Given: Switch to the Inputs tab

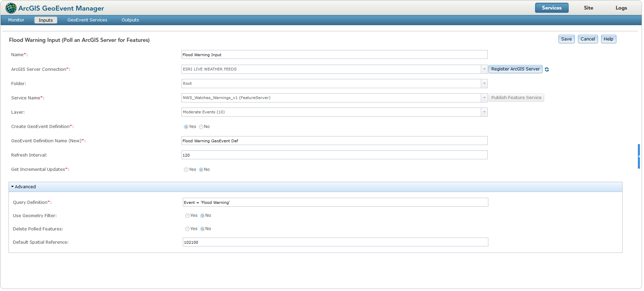Looking at the screenshot, I should point(46,20).
